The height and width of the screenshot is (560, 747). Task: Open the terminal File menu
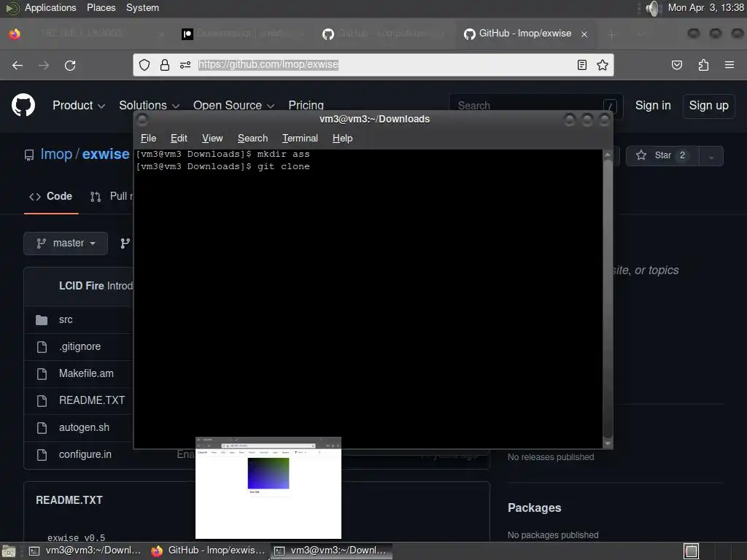click(148, 138)
